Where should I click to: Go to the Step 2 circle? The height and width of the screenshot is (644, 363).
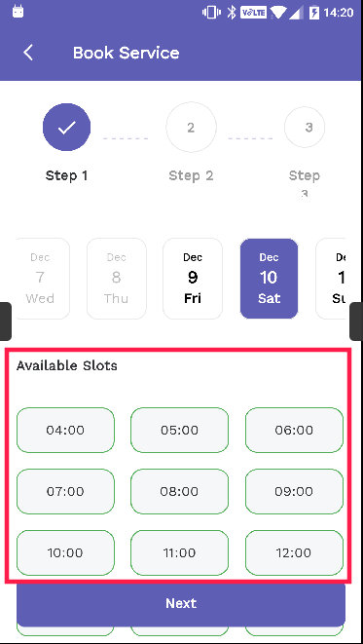pos(191,128)
